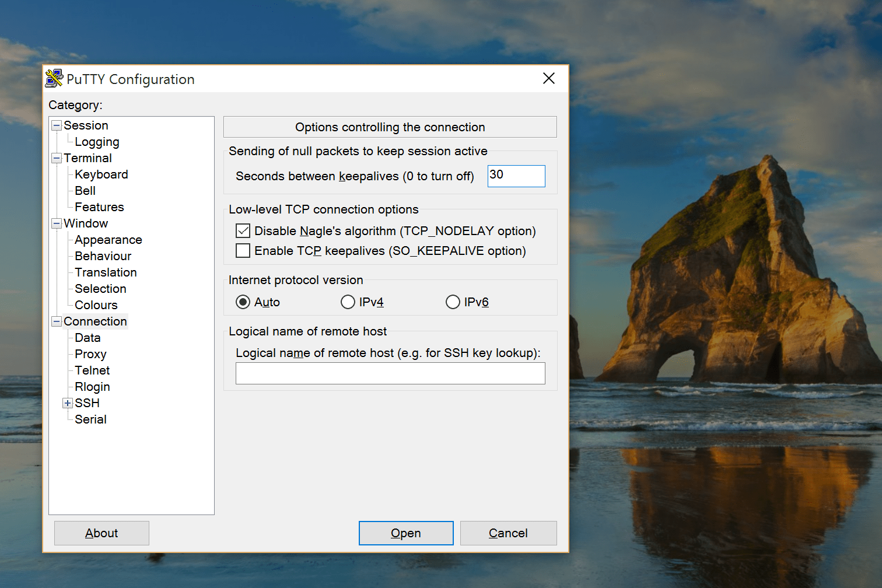Screen dimensions: 882x588
Task: Select the IPv6 protocol version
Action: pos(453,302)
